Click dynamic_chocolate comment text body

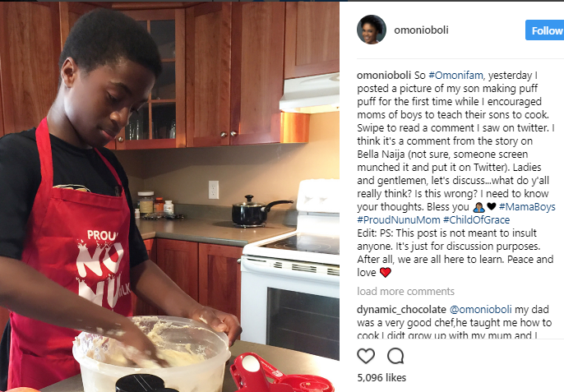coord(455,323)
